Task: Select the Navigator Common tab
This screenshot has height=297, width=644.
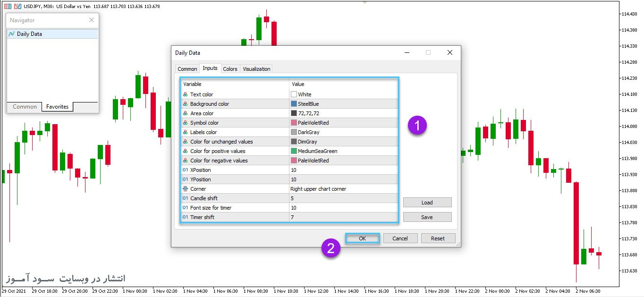Action: tap(25, 107)
